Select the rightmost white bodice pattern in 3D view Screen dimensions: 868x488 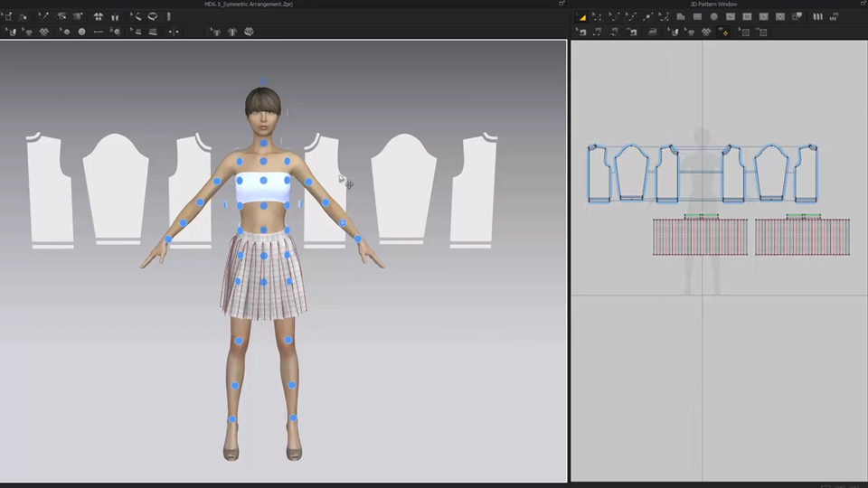pyautogui.click(x=472, y=190)
